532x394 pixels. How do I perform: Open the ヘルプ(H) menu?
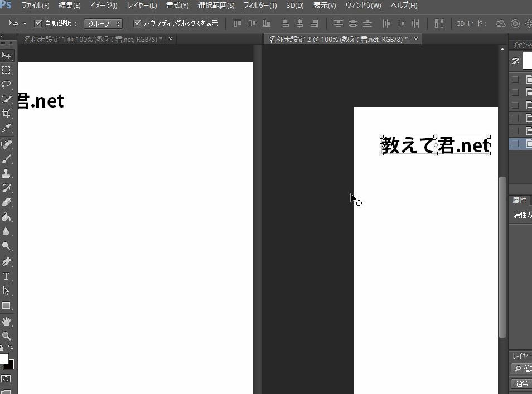tap(404, 6)
